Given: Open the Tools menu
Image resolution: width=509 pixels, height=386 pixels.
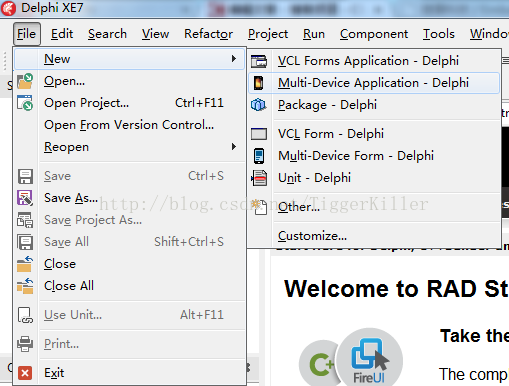Looking at the screenshot, I should (439, 34).
